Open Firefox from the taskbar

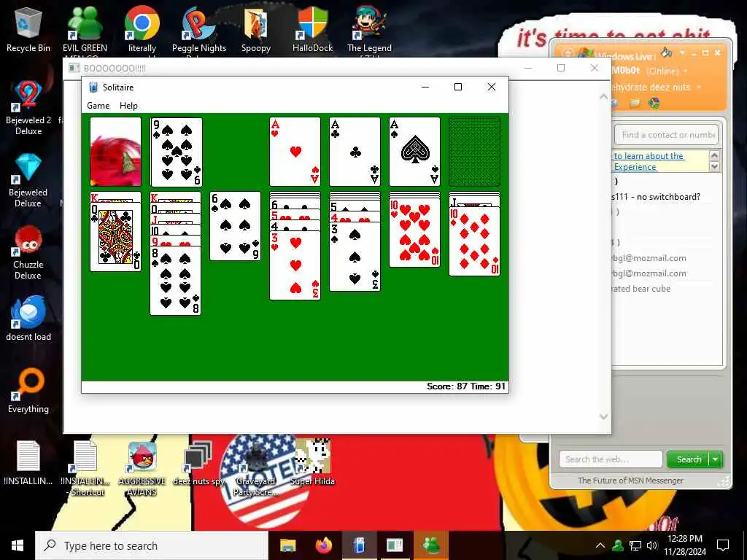[324, 545]
